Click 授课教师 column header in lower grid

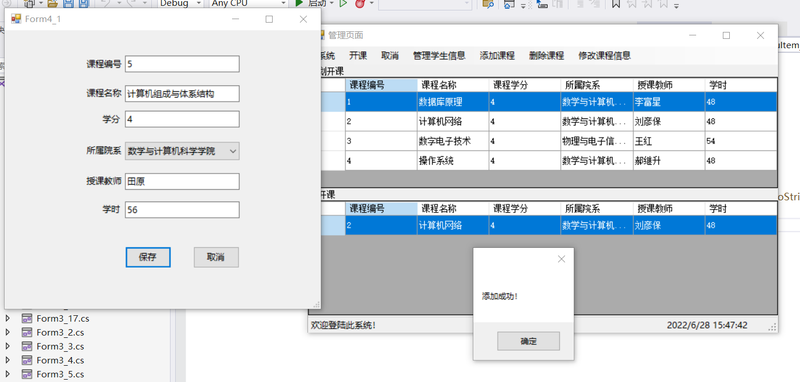tap(669, 209)
